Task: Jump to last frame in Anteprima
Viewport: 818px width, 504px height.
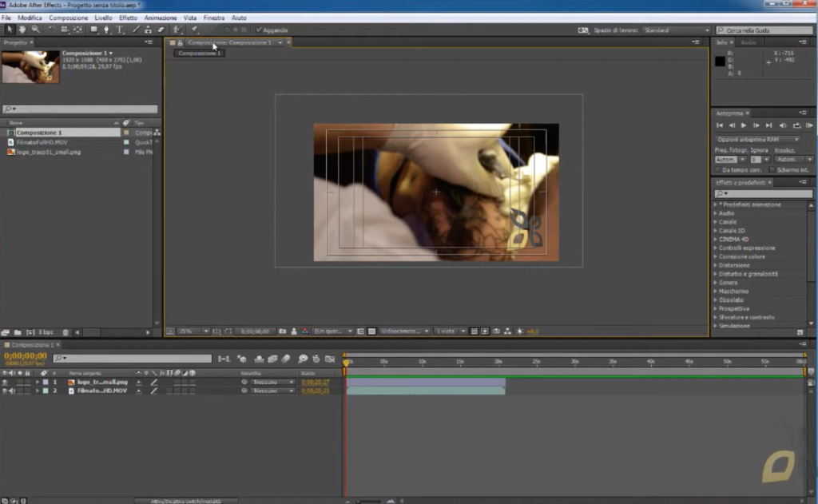Action: click(768, 125)
